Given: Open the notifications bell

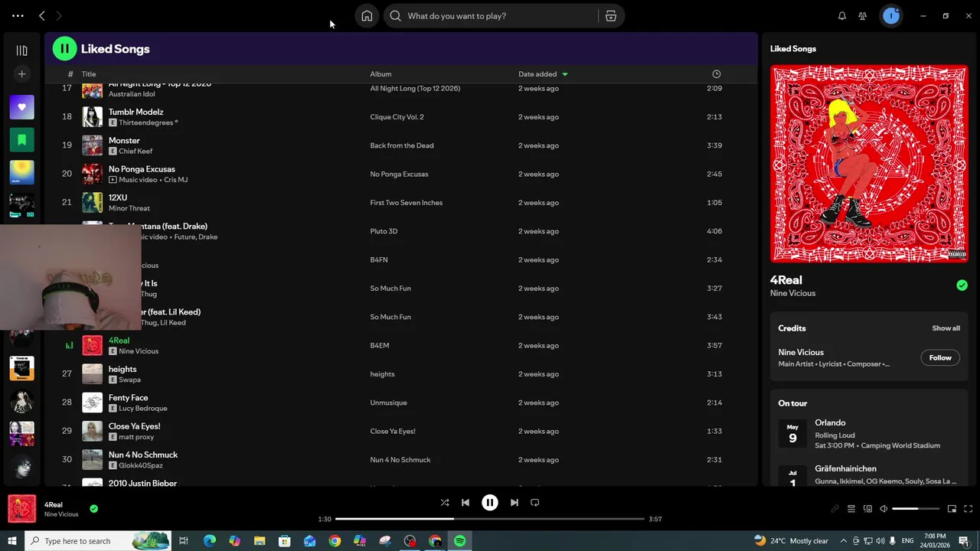Looking at the screenshot, I should point(842,16).
